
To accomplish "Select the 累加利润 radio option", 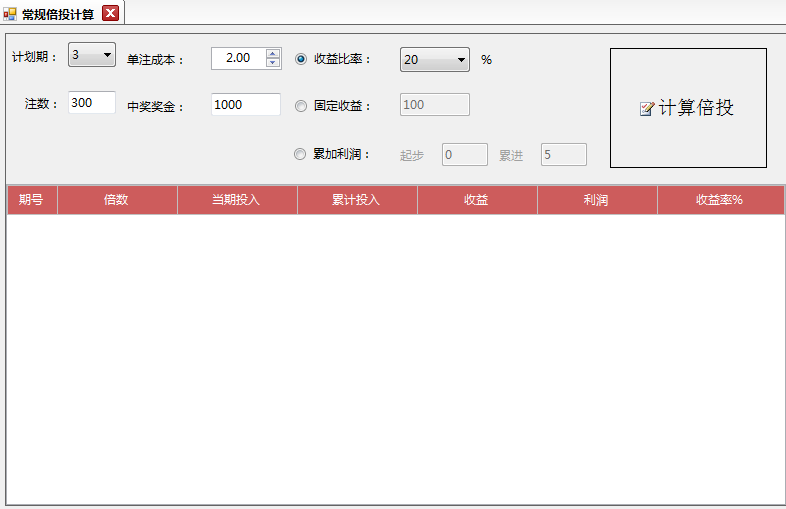I will pos(301,154).
